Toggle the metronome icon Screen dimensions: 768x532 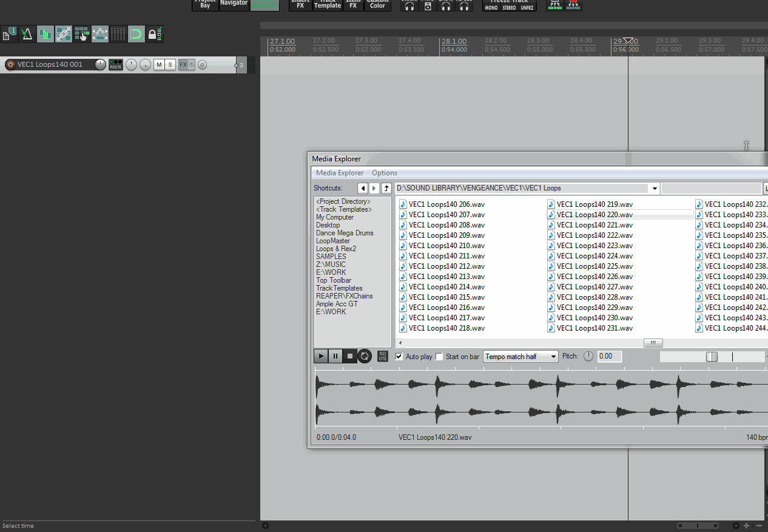point(27,34)
